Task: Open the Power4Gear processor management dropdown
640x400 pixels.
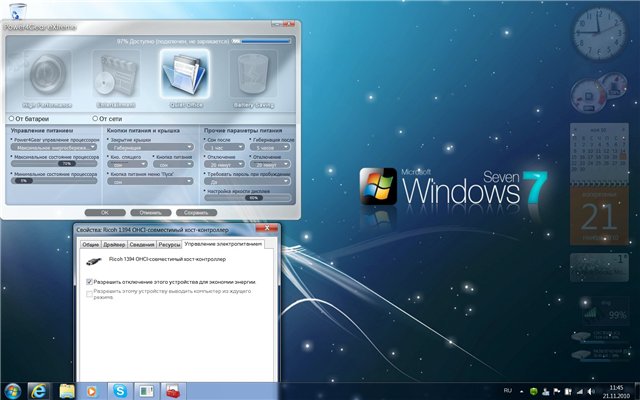Action: tap(54, 147)
